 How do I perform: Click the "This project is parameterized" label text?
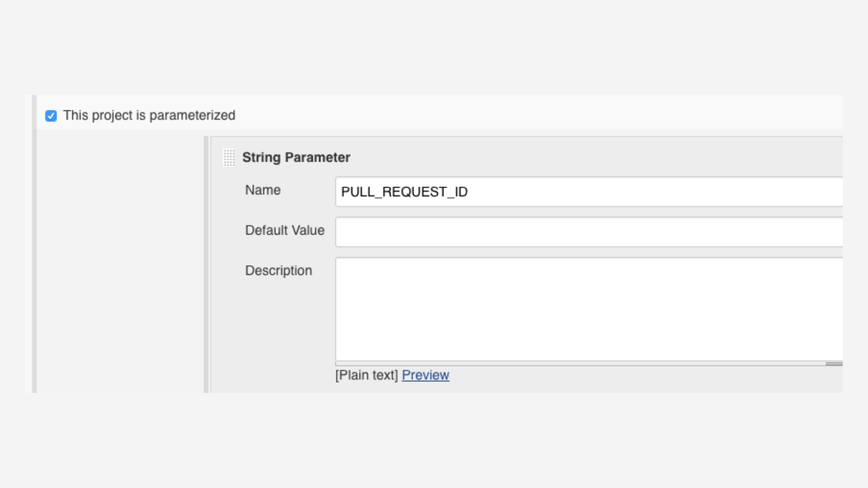click(149, 116)
